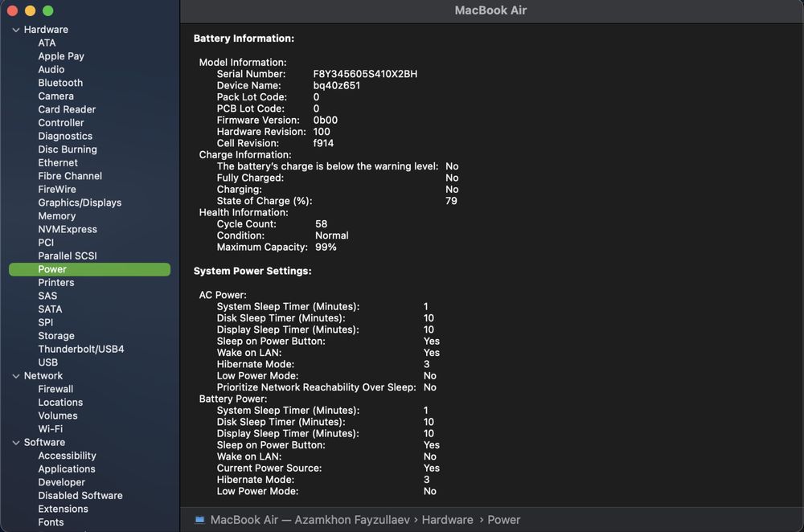Viewport: 804px width, 532px height.
Task: Select Parallel SCSI entry
Action: [x=68, y=256]
